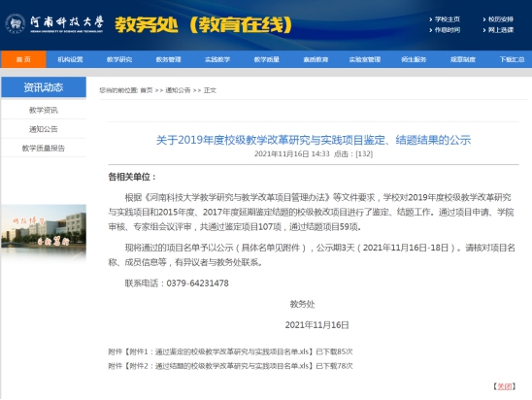Click the university logo emblem
The height and width of the screenshot is (400, 532).
(x=16, y=23)
